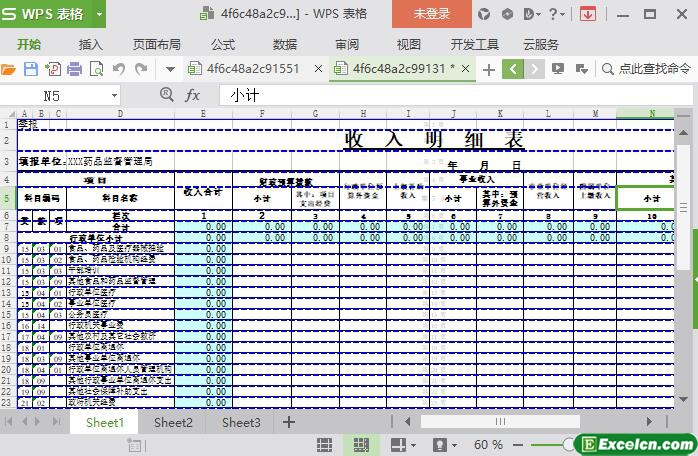Screen dimensions: 698x456
Task: Jump to last sheet navigation arrow
Action: coord(57,421)
